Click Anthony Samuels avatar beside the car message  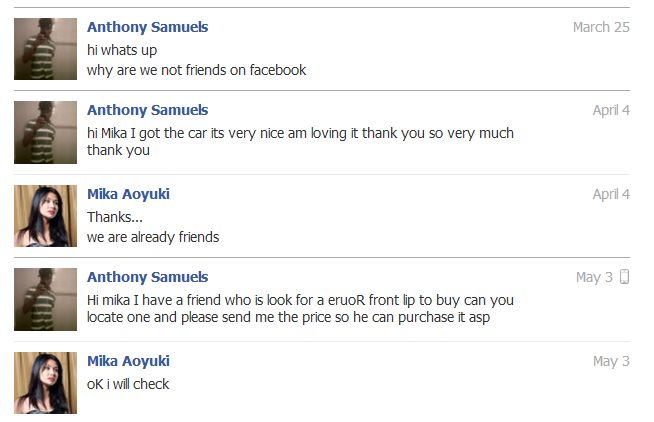45,132
